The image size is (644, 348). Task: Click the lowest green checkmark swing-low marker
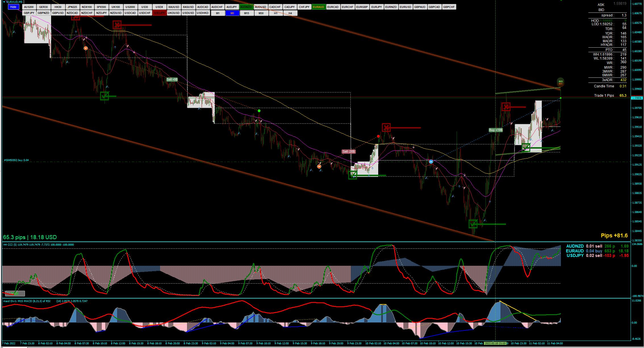[473, 224]
